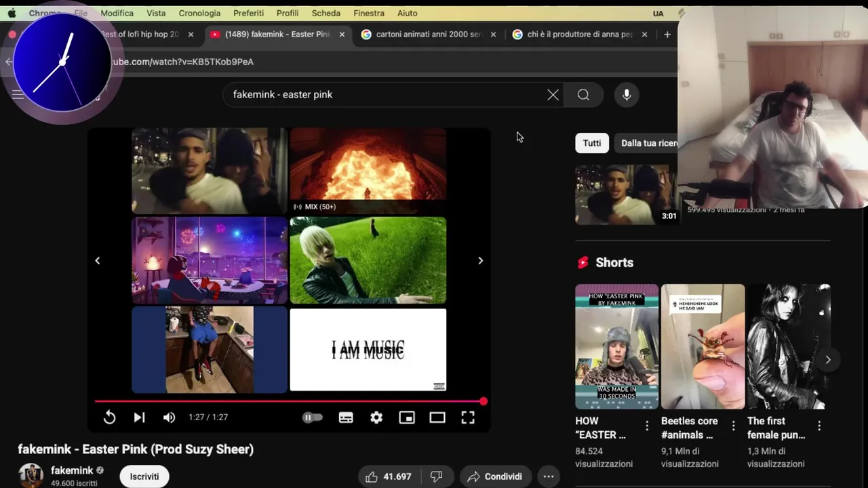This screenshot has height=488, width=868.
Task: Open the Finestra menu
Action: [369, 13]
